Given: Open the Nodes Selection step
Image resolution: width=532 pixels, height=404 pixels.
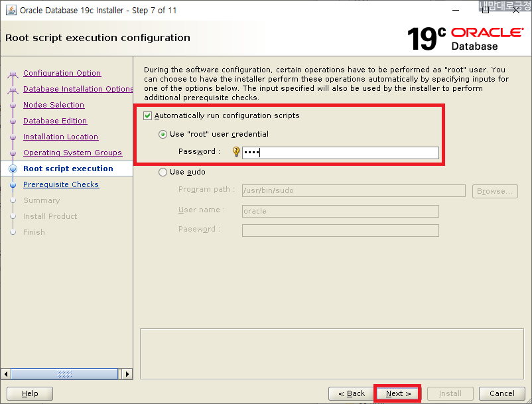Looking at the screenshot, I should click(54, 105).
